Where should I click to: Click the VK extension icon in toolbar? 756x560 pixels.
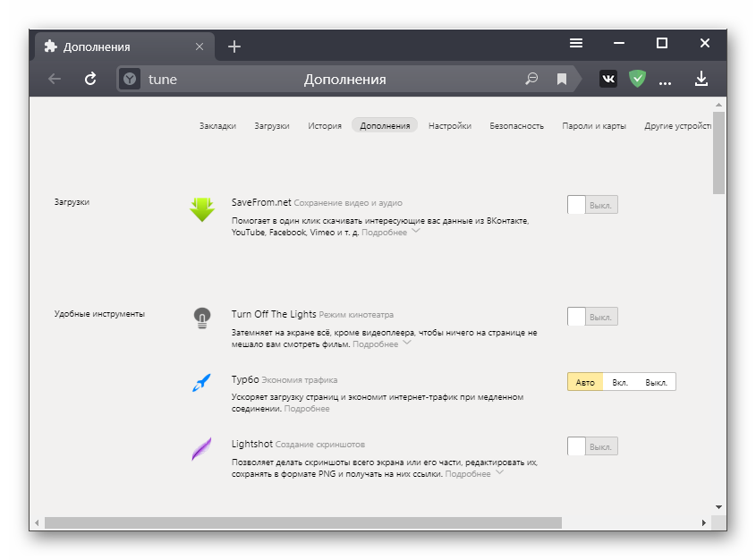608,79
